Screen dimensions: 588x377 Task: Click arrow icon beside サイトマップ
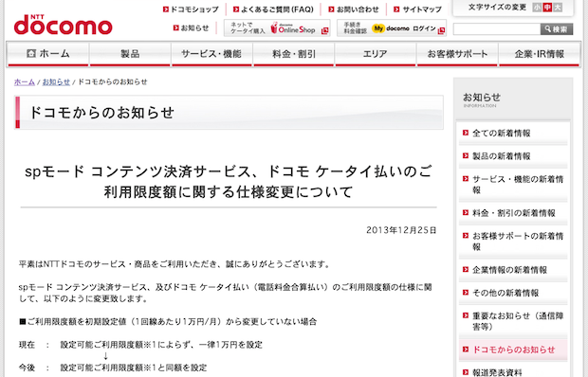396,9
